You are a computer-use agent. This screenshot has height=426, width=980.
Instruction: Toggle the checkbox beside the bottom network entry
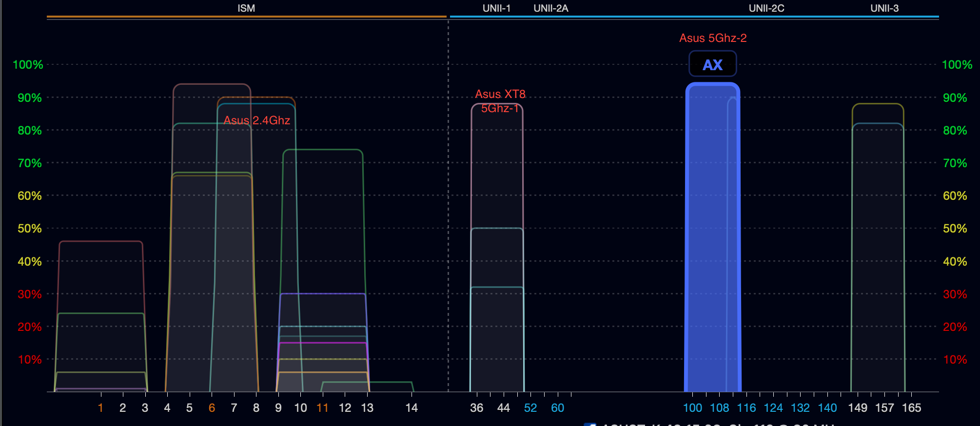click(x=590, y=425)
